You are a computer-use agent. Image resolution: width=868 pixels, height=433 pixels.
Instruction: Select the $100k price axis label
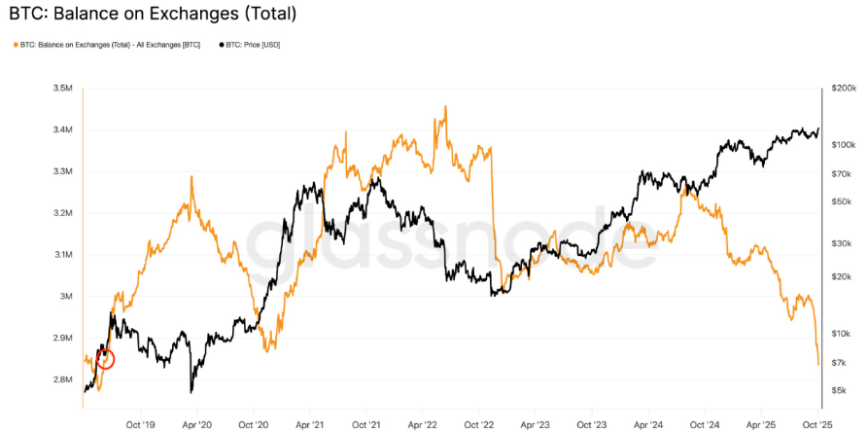coord(842,145)
